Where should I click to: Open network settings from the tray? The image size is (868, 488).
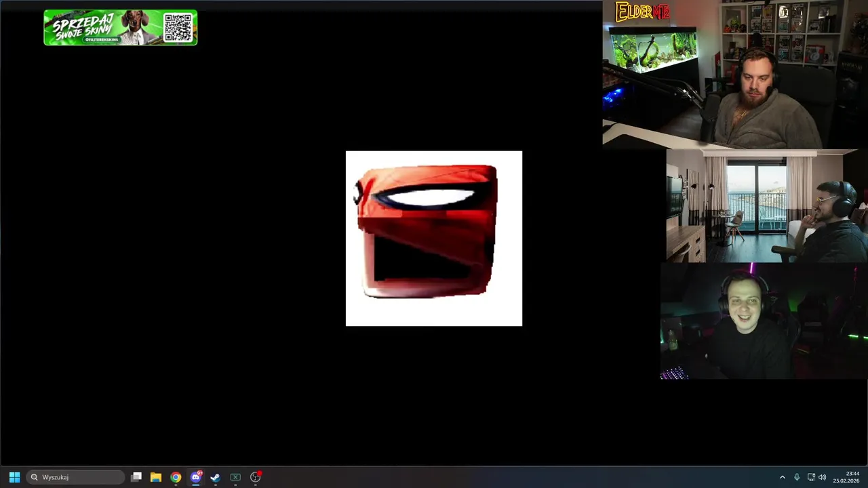click(x=811, y=477)
